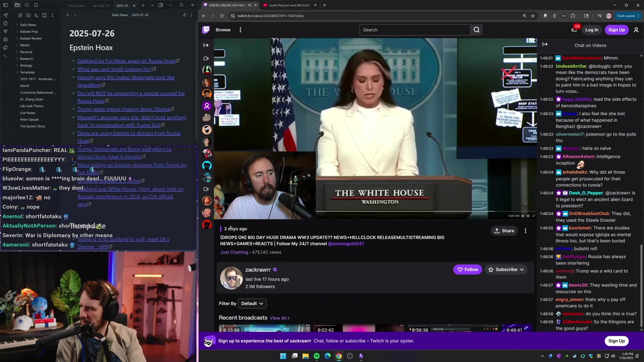Open Spotify from the taskbar

click(x=316, y=356)
